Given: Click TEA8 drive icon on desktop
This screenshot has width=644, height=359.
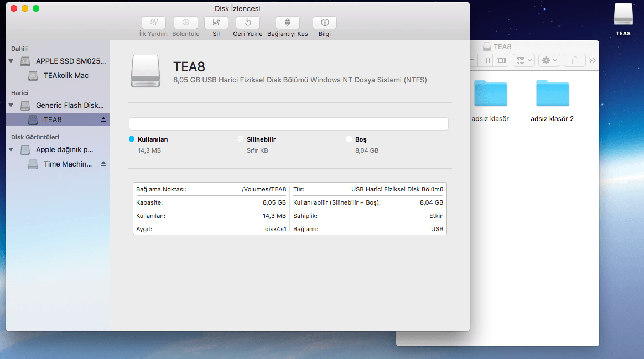Looking at the screenshot, I should [623, 15].
